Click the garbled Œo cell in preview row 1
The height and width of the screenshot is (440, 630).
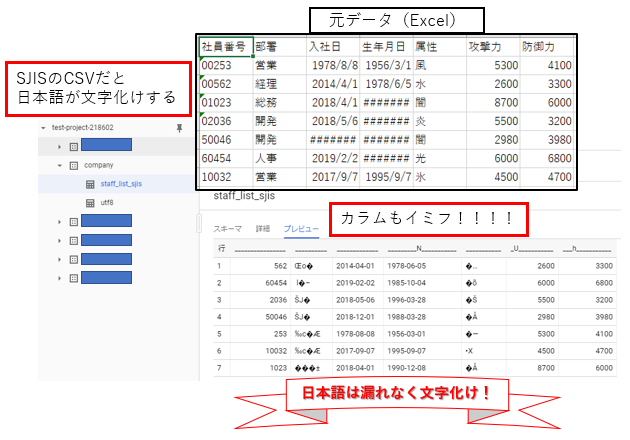click(304, 266)
